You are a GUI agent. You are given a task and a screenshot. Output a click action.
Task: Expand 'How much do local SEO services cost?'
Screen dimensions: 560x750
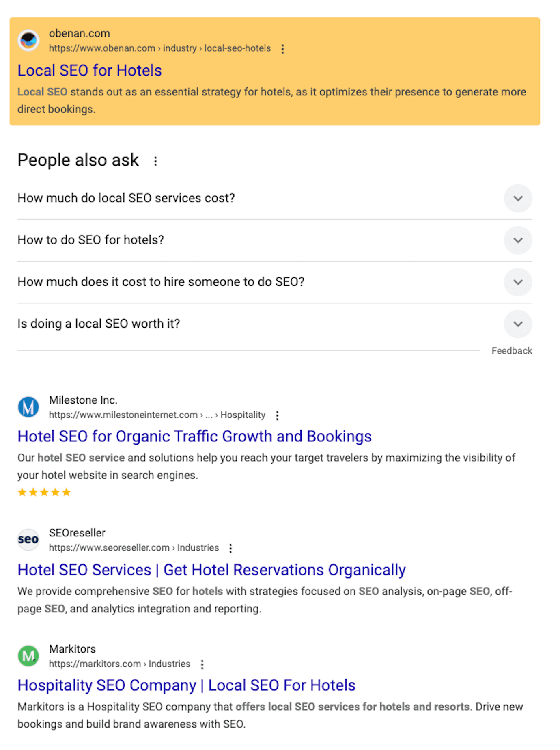pyautogui.click(x=518, y=199)
